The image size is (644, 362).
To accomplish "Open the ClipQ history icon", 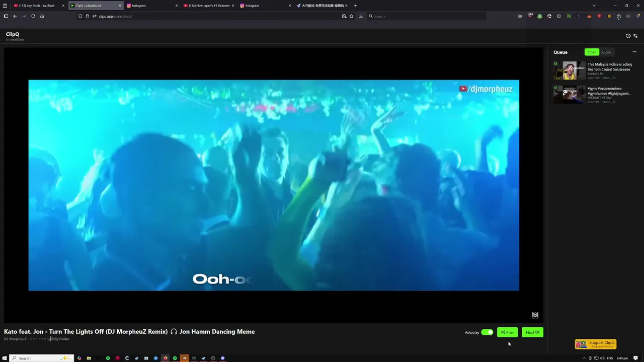I will click(x=628, y=36).
